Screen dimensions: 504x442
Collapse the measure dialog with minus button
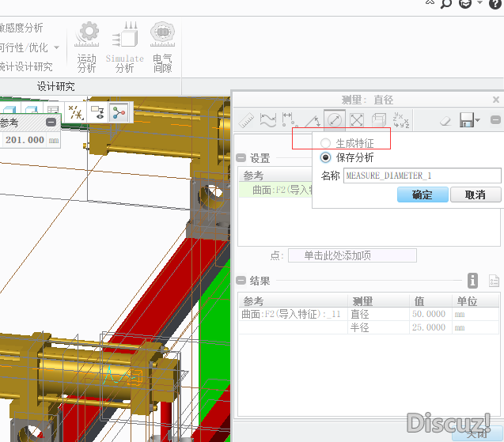click(x=495, y=120)
